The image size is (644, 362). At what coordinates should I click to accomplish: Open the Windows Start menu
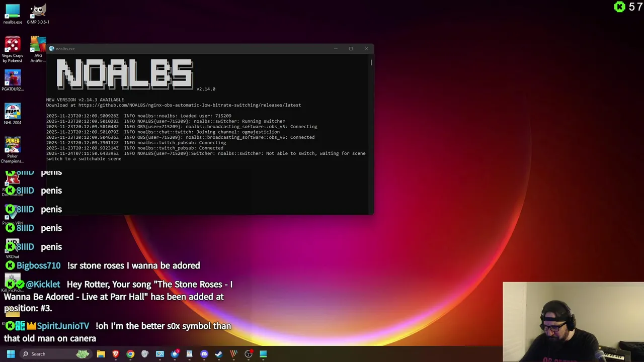click(11, 354)
